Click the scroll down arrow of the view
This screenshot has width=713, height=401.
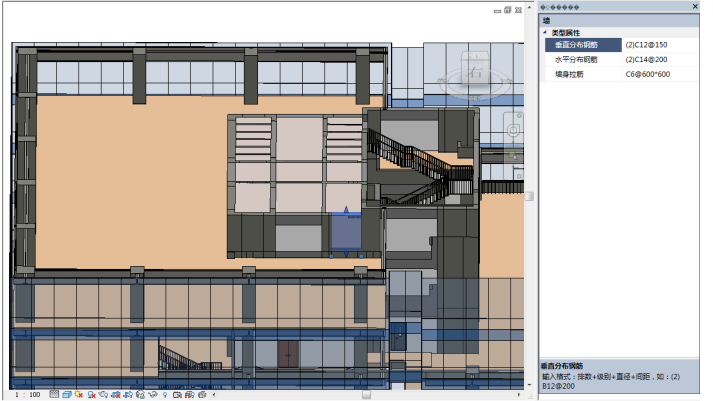529,385
